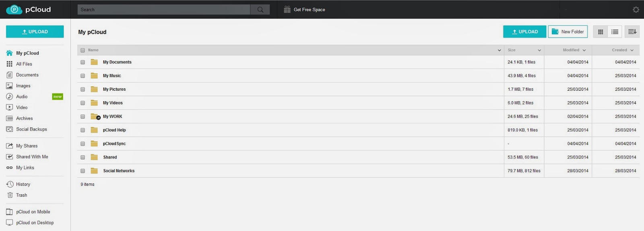Click the My Music folder icon
This screenshot has width=644, height=231.
[94, 76]
